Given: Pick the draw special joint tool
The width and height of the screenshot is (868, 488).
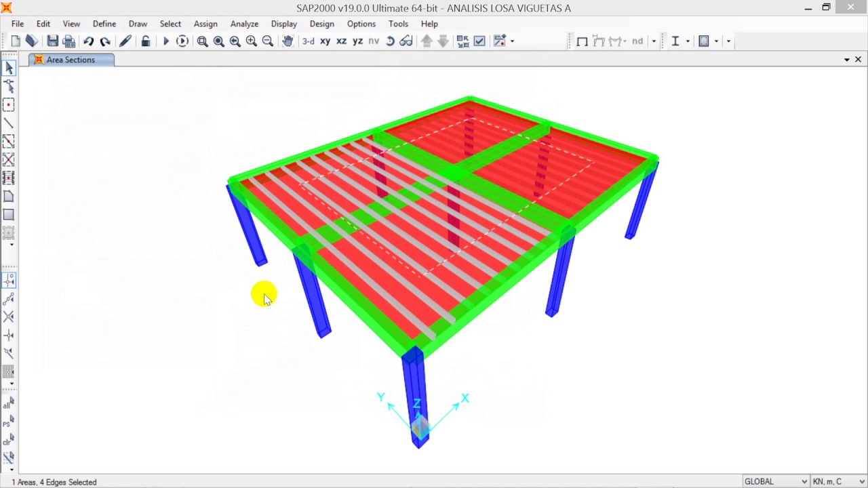Looking at the screenshot, I should click(x=9, y=104).
